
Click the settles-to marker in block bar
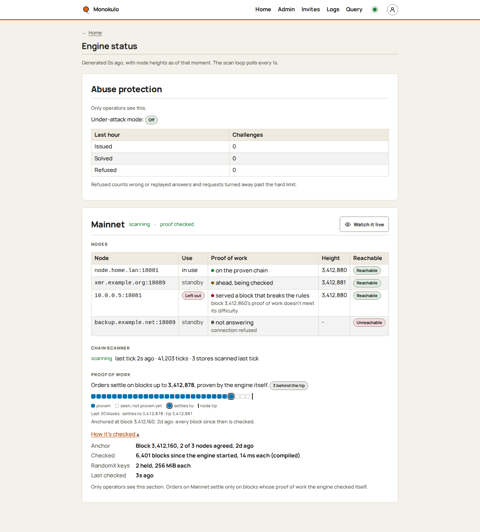[x=231, y=396]
